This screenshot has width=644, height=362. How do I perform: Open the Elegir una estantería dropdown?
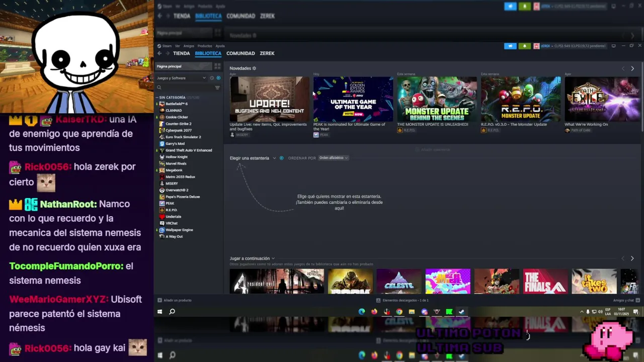pyautogui.click(x=253, y=158)
